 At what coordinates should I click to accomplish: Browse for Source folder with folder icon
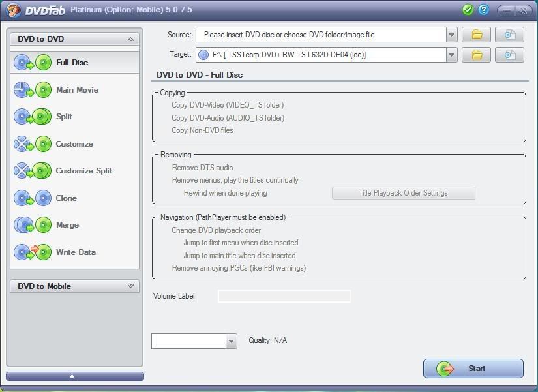(477, 35)
